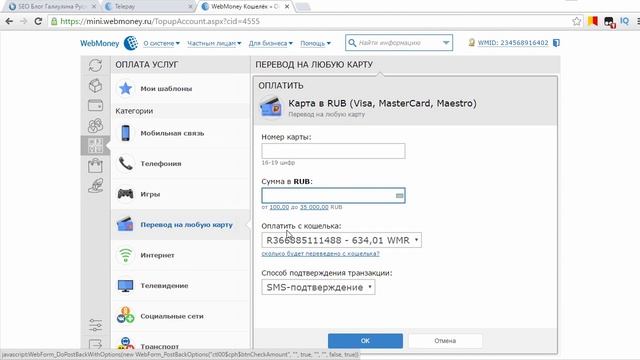Image resolution: width=640 pixels, height=360 pixels.
Task: Click the icon for Социальные сети
Action: (x=125, y=316)
